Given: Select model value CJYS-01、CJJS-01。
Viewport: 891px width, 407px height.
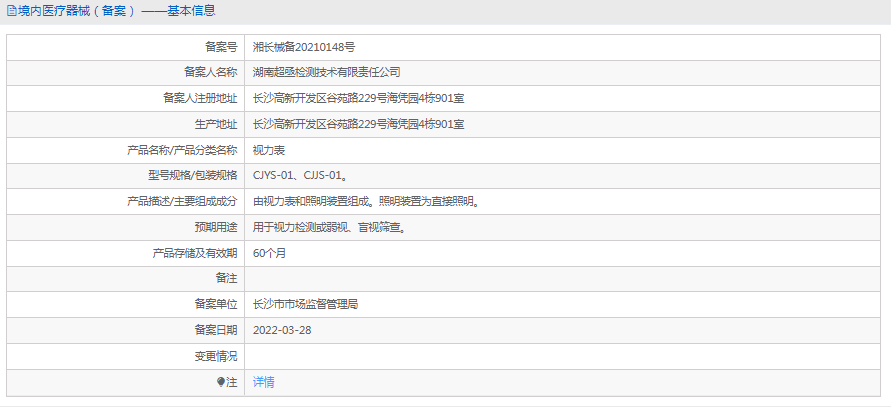Looking at the screenshot, I should (302, 176).
